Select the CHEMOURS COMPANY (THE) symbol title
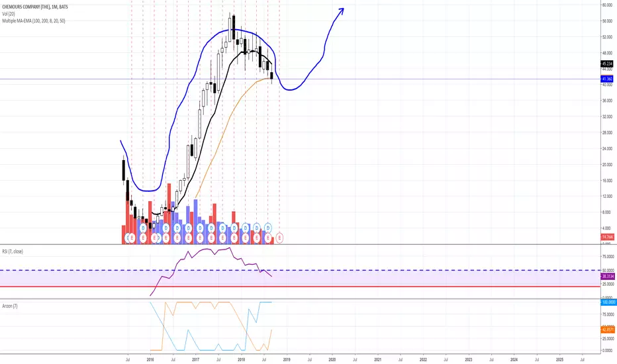Image resolution: width=617 pixels, height=364 pixels. click(x=35, y=7)
